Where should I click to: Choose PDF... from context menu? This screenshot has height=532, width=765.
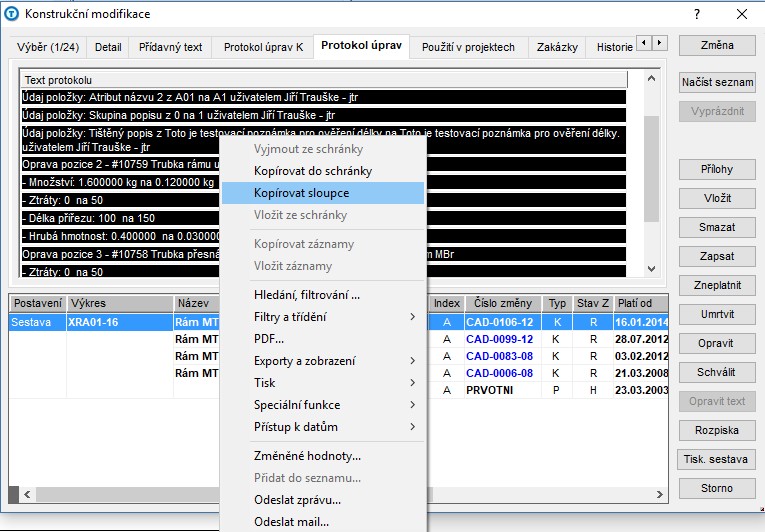[322, 339]
